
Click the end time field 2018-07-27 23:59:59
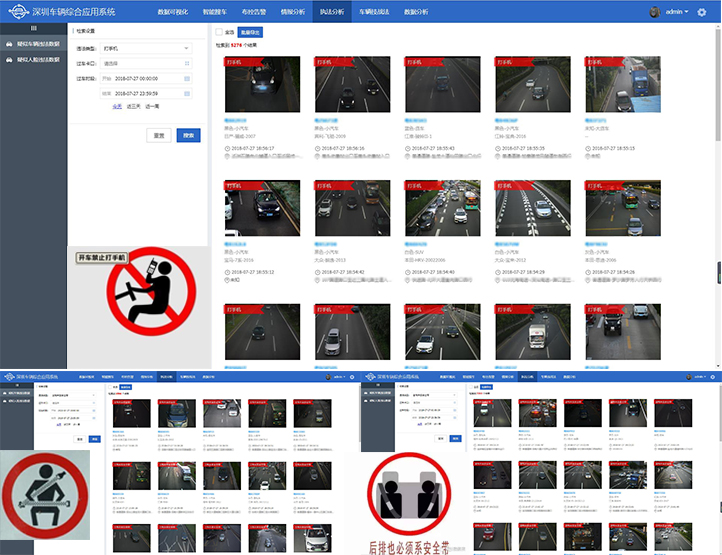pos(146,93)
